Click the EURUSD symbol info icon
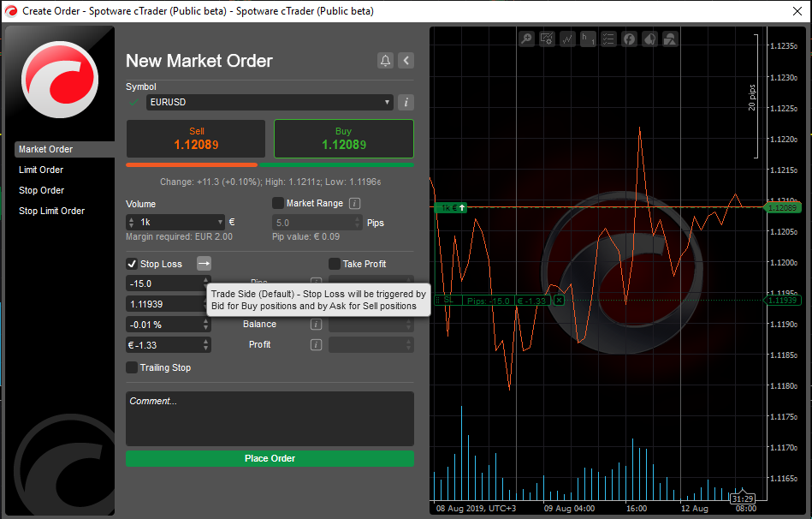 click(406, 103)
